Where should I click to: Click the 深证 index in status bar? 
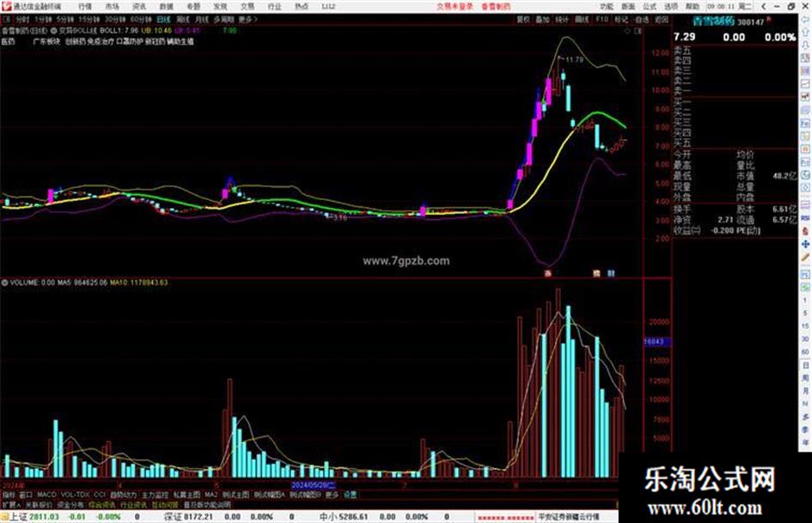tap(173, 517)
